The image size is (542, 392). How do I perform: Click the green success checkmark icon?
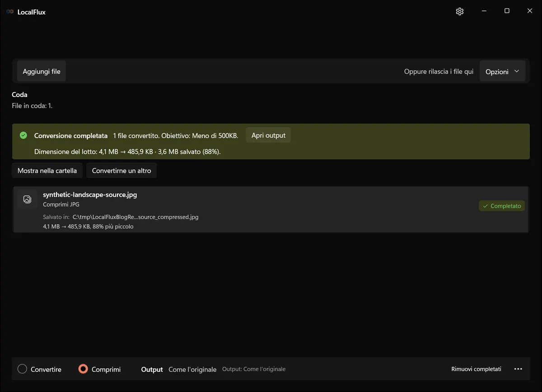click(23, 135)
